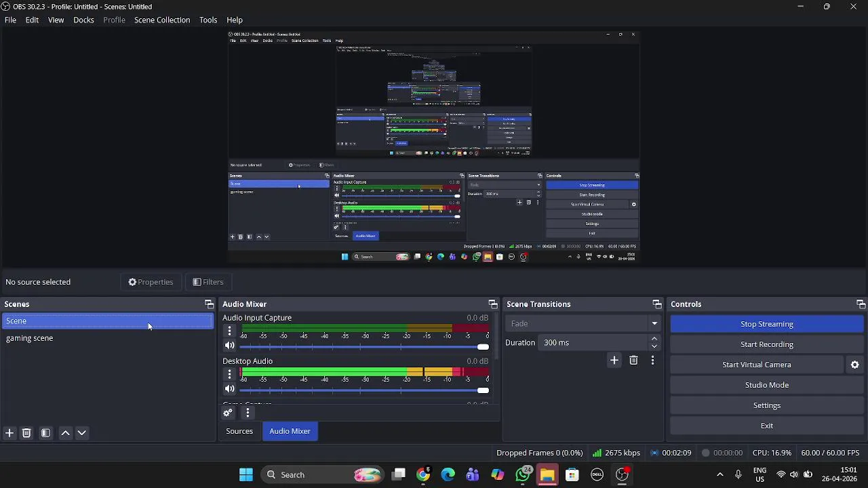Click Start Virtual Camera button
This screenshot has height=488, width=868.
(x=756, y=365)
